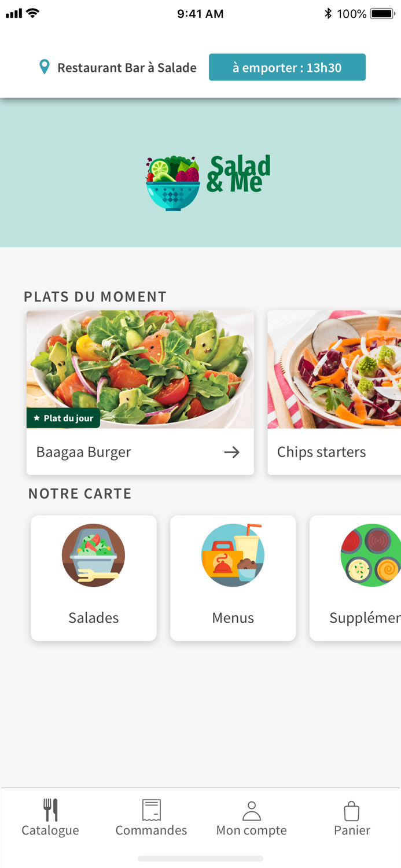Tap the location pin icon
The image size is (401, 868).
tap(44, 67)
